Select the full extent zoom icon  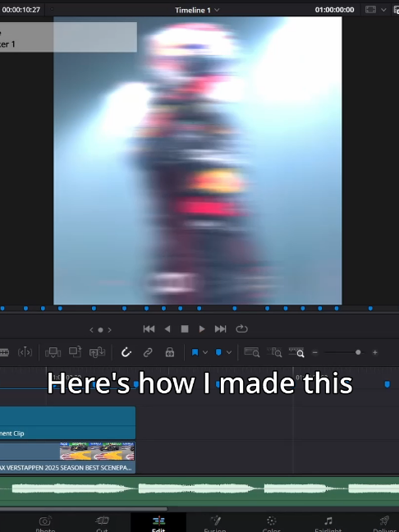click(252, 352)
